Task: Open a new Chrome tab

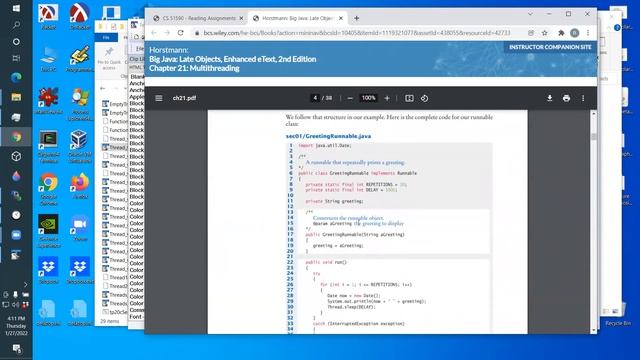Action: pyautogui.click(x=356, y=18)
